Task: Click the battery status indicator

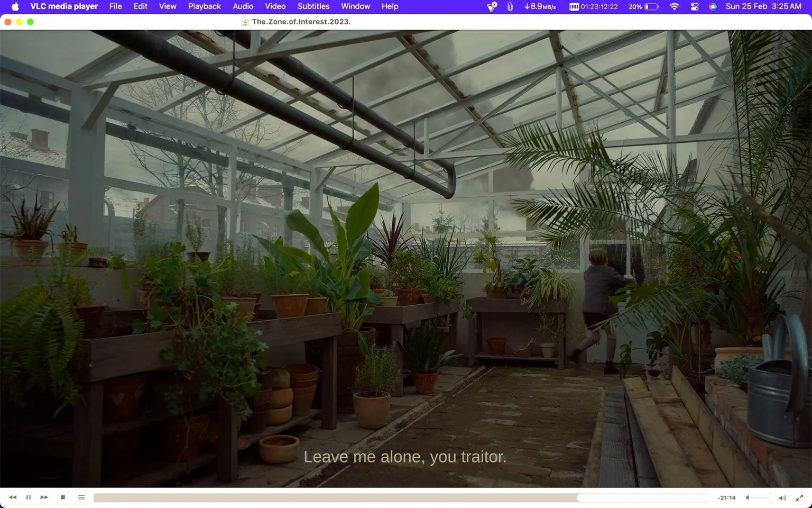Action: pyautogui.click(x=644, y=6)
